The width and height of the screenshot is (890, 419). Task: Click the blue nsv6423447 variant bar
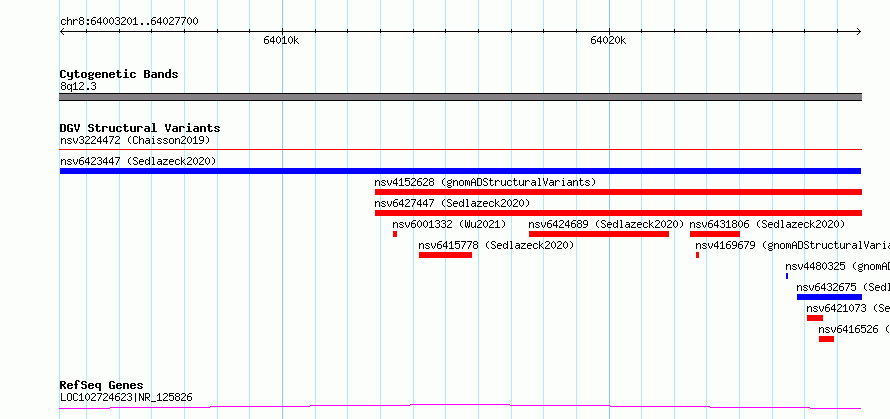point(460,171)
